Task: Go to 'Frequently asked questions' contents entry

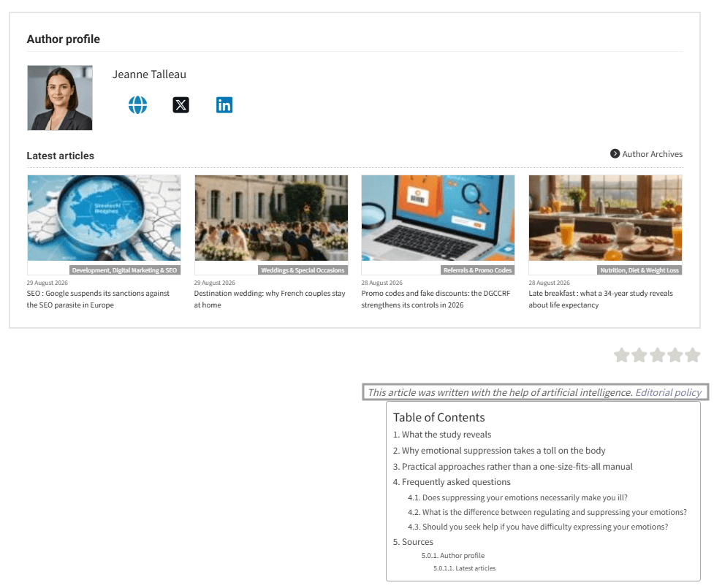Action: [x=452, y=482]
